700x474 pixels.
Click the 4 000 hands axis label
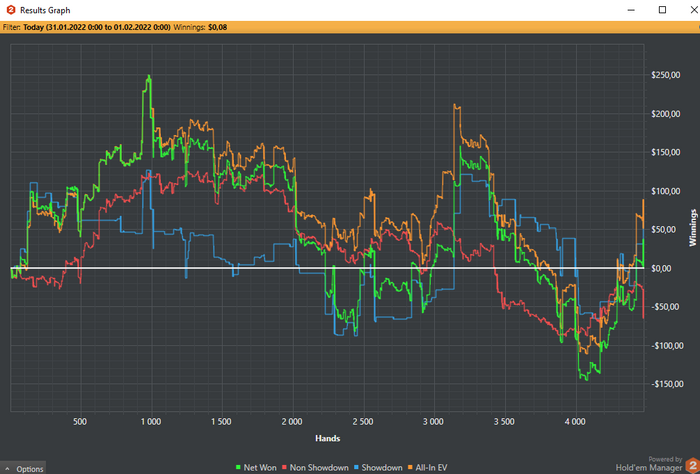click(x=575, y=422)
